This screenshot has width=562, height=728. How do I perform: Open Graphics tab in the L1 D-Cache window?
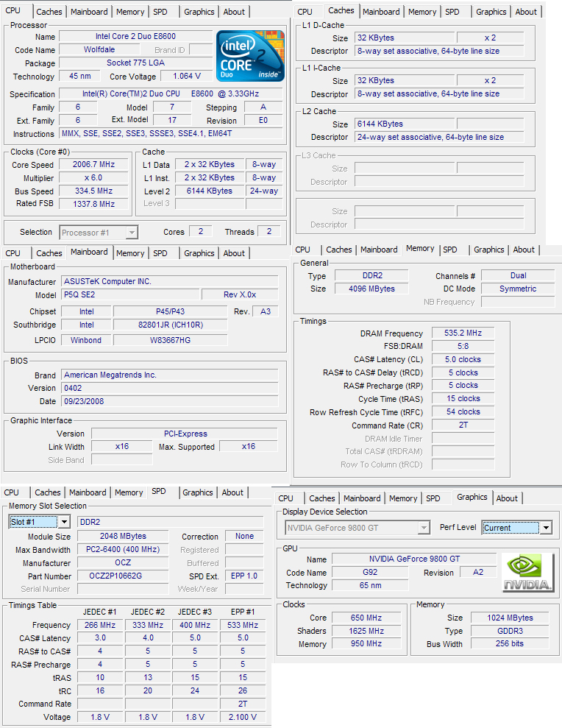(491, 12)
